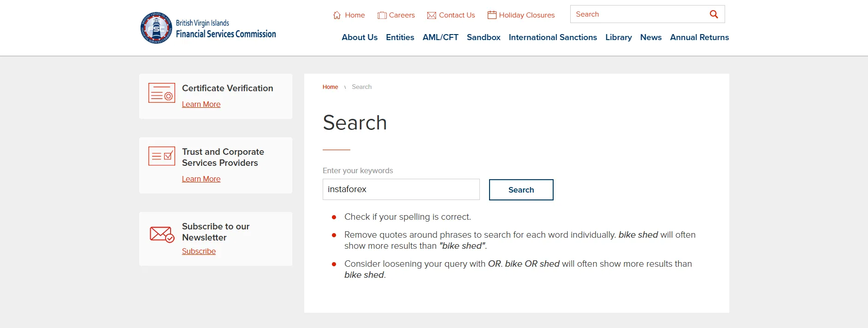Open the News menu
868x328 pixels.
651,37
